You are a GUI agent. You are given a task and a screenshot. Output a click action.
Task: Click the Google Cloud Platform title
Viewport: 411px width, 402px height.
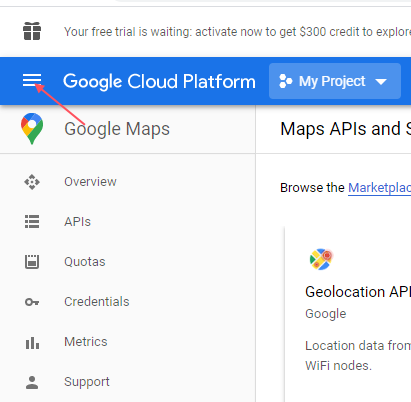pos(159,82)
